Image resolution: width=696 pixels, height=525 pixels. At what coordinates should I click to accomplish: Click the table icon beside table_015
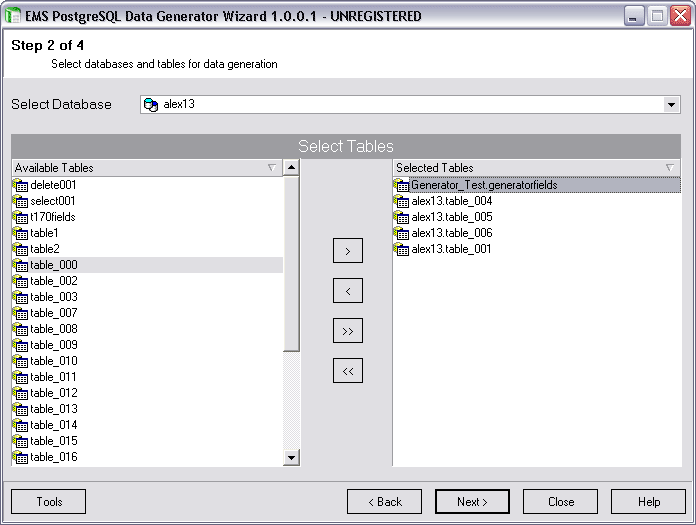[20, 441]
